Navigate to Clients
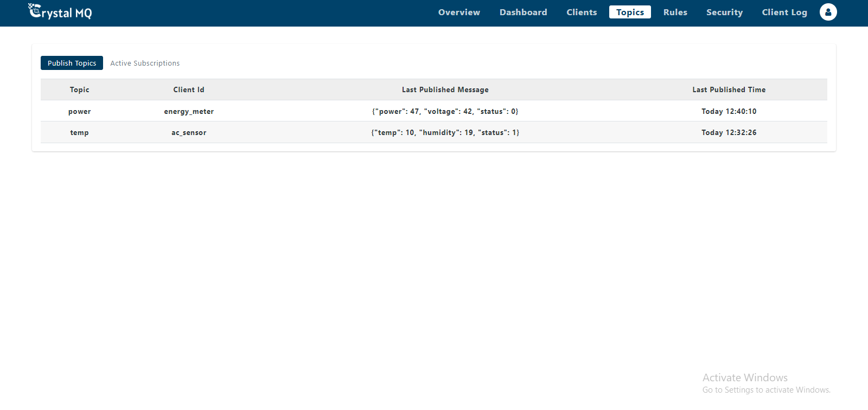Viewport: 868px width, 410px height. pyautogui.click(x=582, y=12)
